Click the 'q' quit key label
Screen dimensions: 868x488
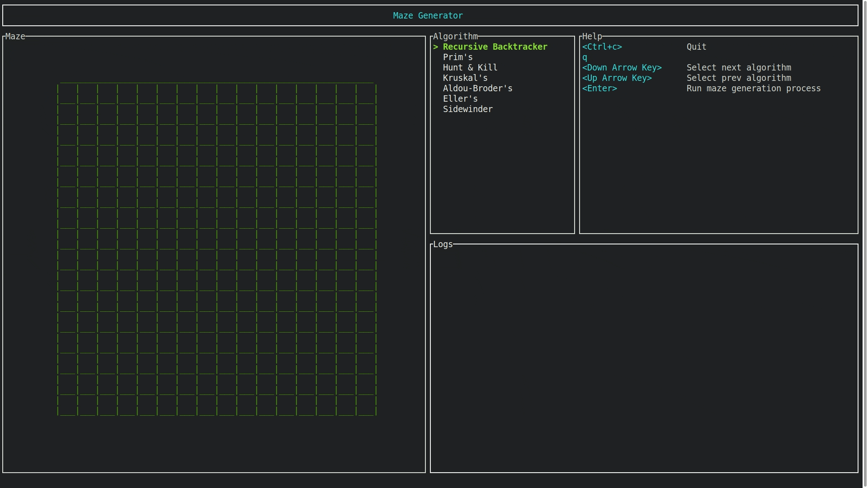tap(585, 57)
